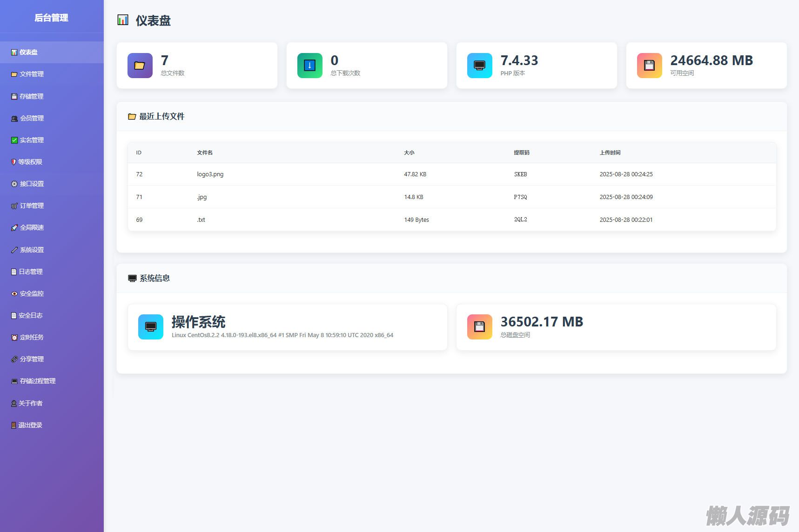Click the floppy disk icon beside 24664.88 MB
The width and height of the screenshot is (799, 532).
649,66
